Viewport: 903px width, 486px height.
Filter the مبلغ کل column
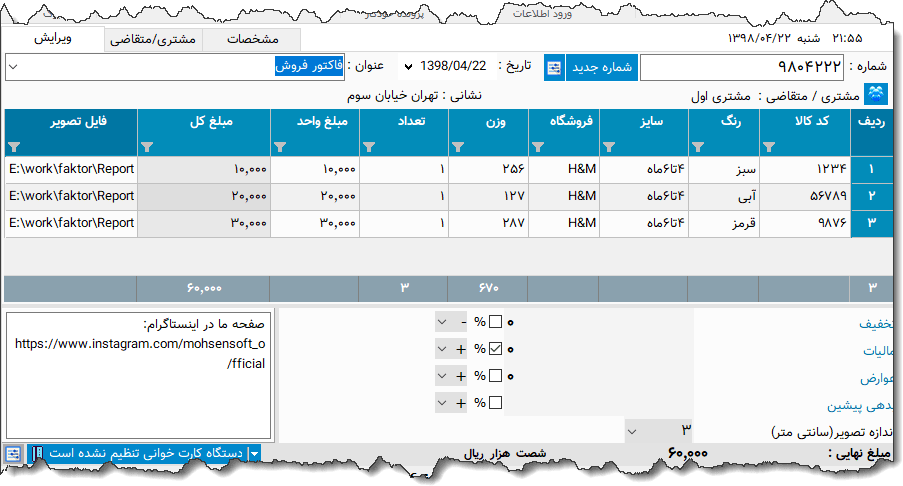click(147, 147)
